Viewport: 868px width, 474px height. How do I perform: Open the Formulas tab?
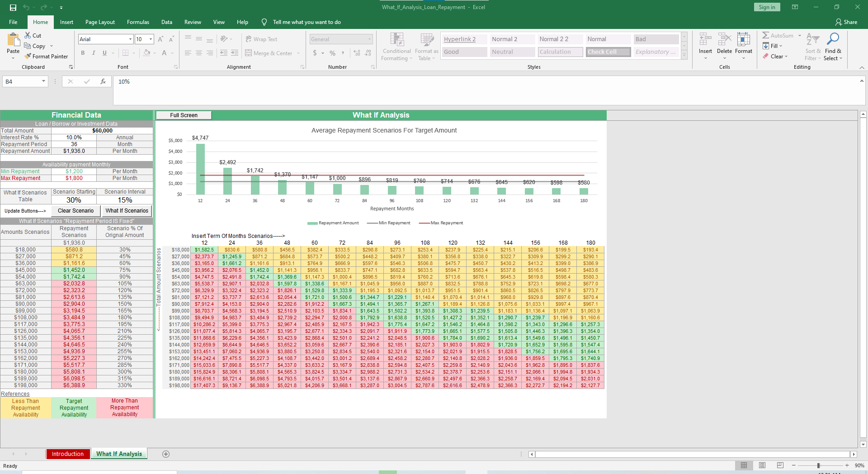(138, 22)
